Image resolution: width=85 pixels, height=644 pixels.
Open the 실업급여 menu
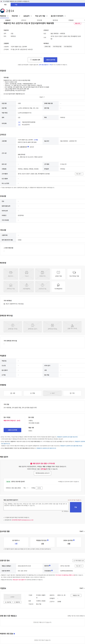click(x=27, y=16)
